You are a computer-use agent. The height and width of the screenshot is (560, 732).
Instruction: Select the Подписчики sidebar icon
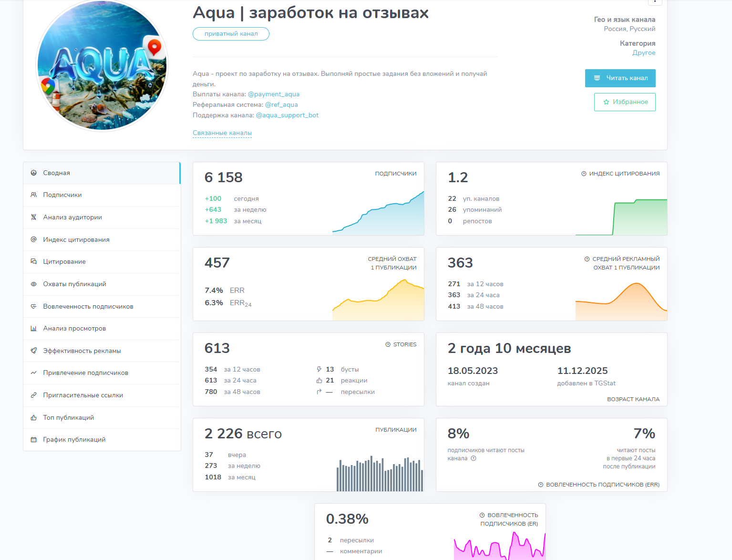click(33, 195)
